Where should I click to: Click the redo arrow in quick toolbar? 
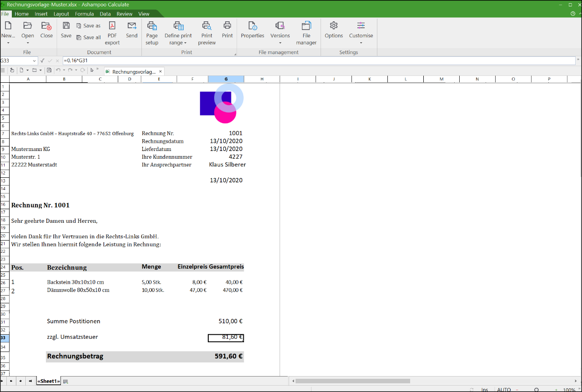[x=70, y=70]
